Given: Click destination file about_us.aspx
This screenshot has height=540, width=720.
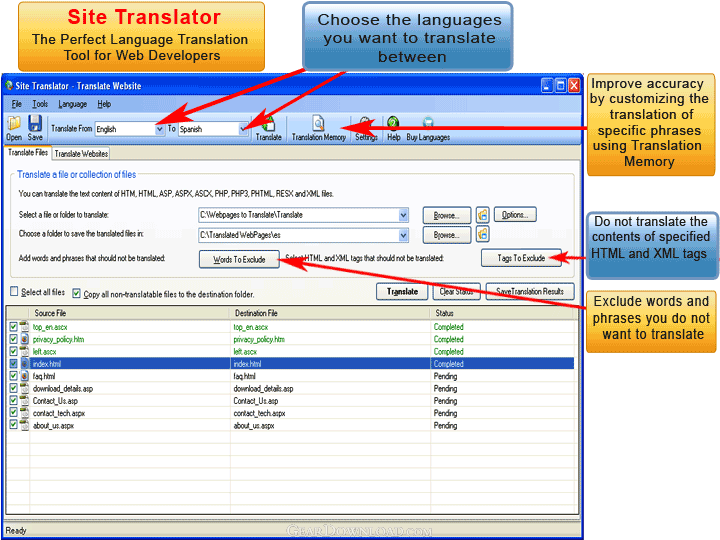Looking at the screenshot, I should pyautogui.click(x=254, y=425).
